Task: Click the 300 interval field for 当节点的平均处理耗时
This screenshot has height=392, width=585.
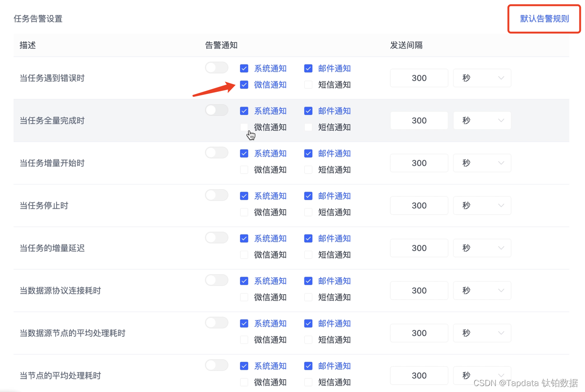Action: click(419, 376)
